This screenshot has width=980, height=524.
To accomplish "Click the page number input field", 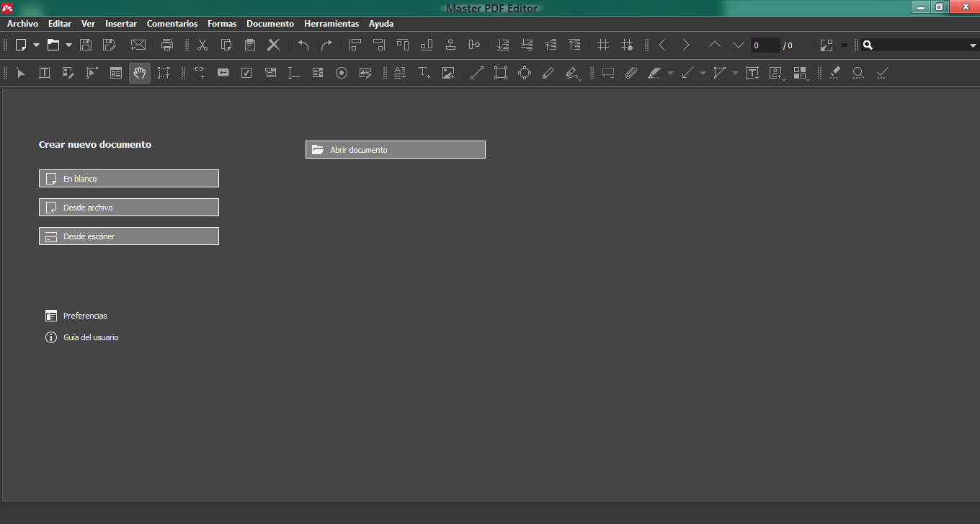I will 765,45.
